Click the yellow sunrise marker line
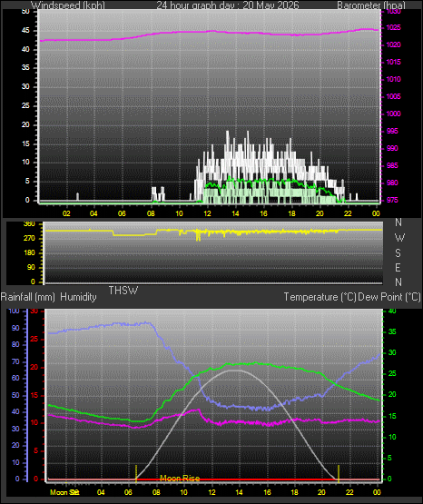423x504 pixels. coord(136,473)
